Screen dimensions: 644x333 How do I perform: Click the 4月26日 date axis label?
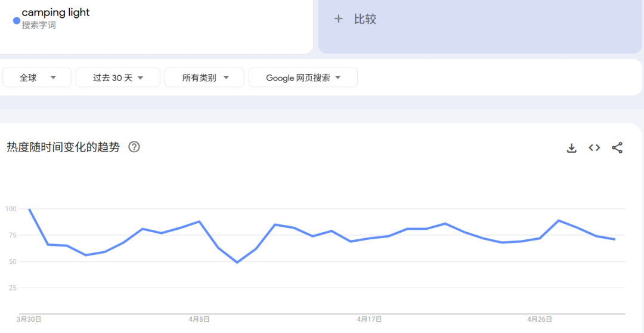coord(539,319)
